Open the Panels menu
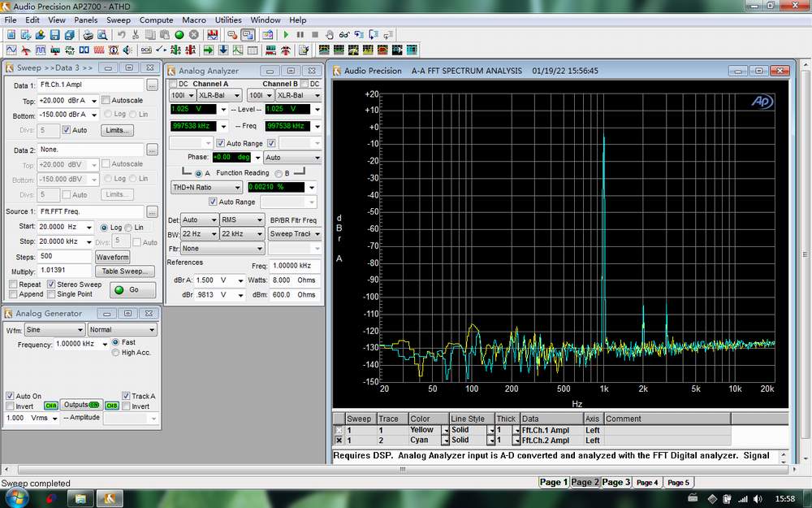 (x=85, y=20)
